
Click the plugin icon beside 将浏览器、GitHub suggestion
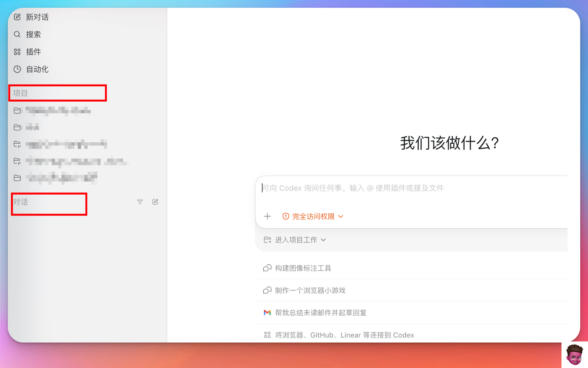(x=267, y=335)
